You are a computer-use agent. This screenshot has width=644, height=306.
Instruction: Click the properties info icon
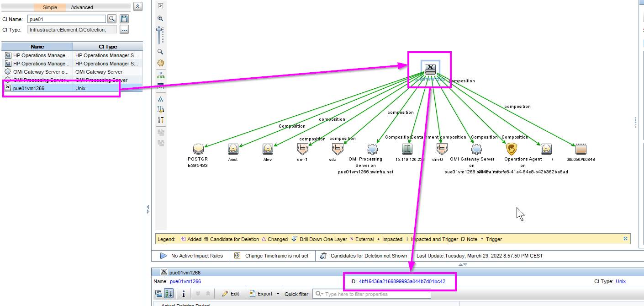click(183, 294)
